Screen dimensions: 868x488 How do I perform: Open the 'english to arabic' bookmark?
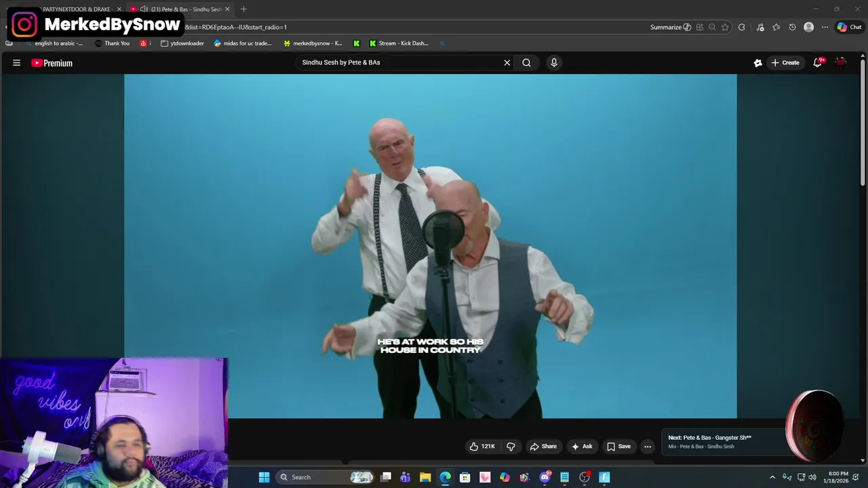(54, 43)
